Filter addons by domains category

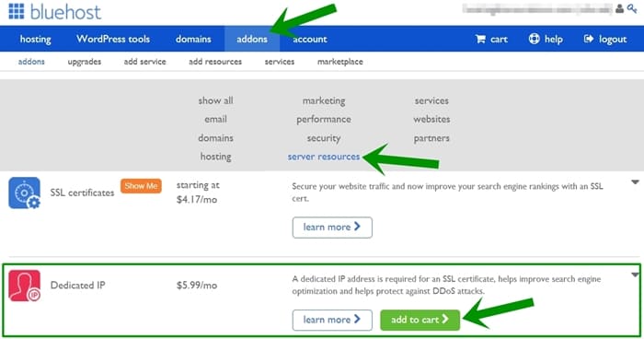click(215, 138)
